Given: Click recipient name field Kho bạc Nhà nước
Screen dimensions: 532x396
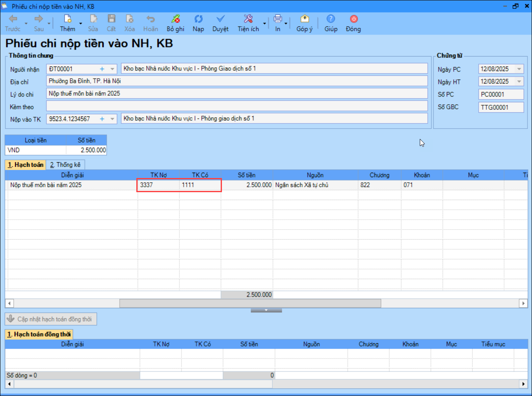Looking at the screenshot, I should 274,69.
